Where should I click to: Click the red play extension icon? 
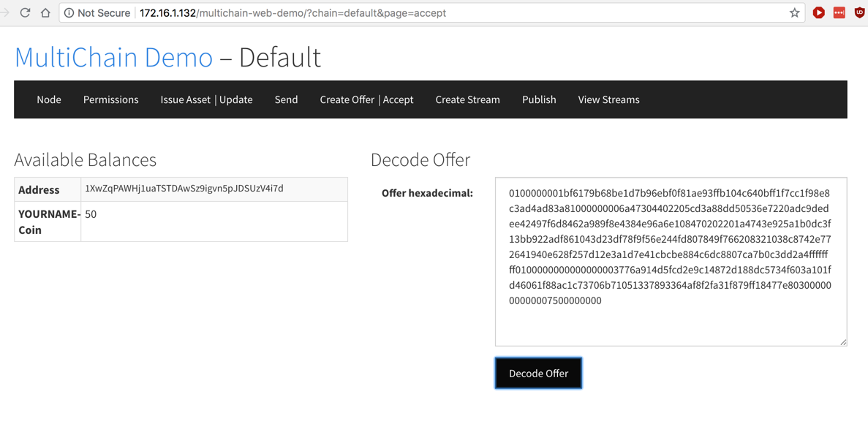[819, 12]
